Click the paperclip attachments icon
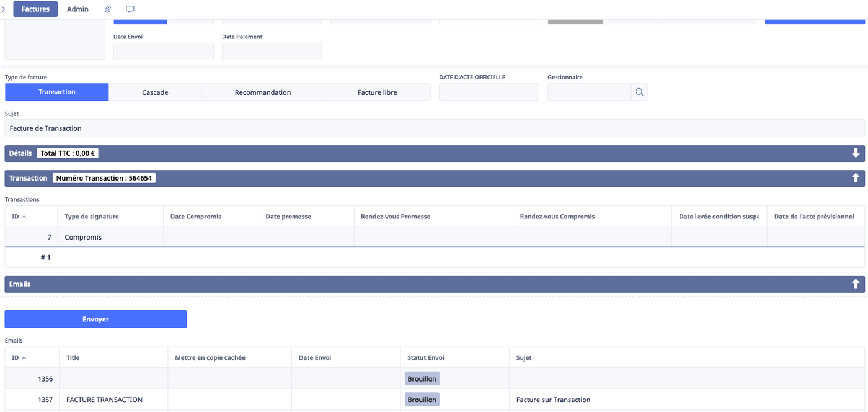 point(108,9)
